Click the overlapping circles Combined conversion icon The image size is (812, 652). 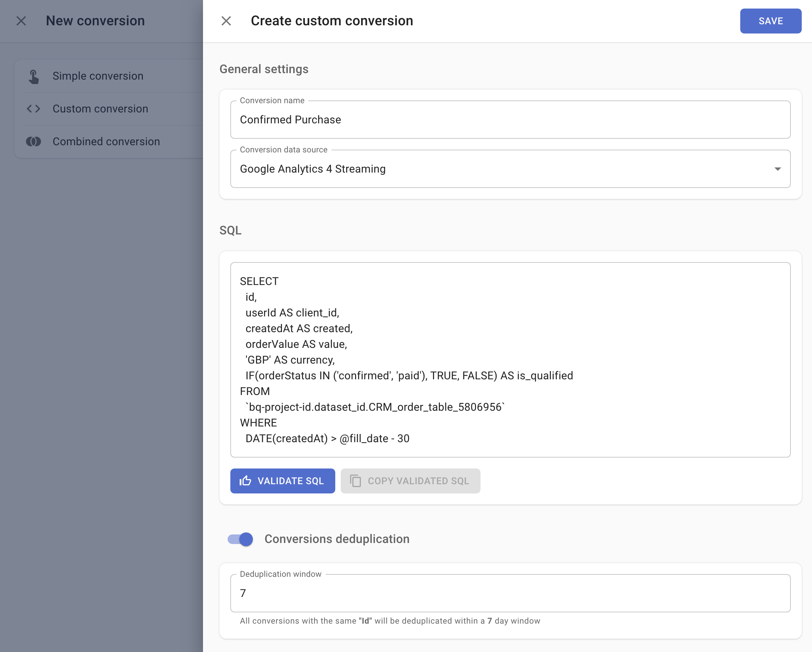coord(33,141)
